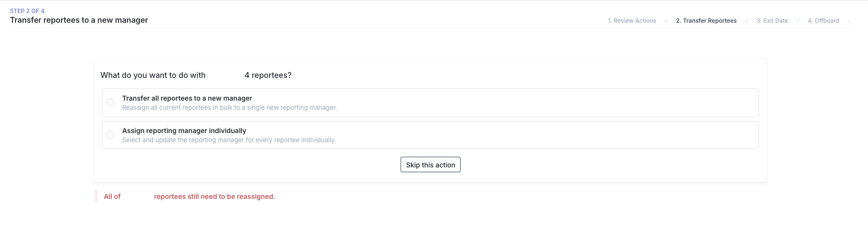This screenshot has width=868, height=239.
Task: Select the Transfer all reportees radio button
Action: pyautogui.click(x=110, y=103)
